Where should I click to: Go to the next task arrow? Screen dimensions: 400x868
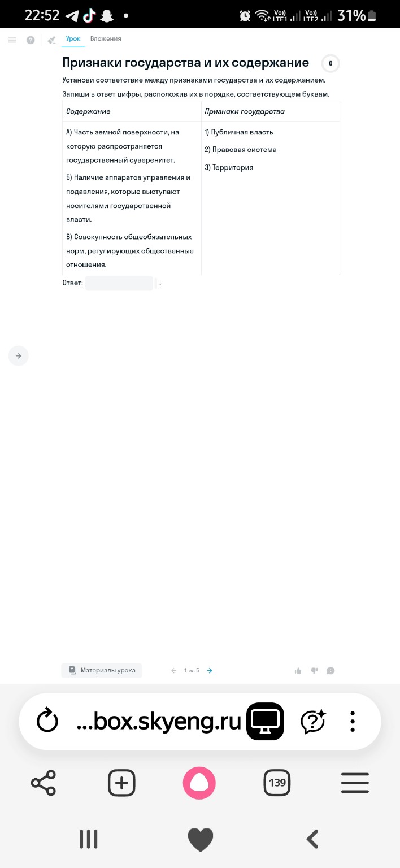[x=210, y=671]
